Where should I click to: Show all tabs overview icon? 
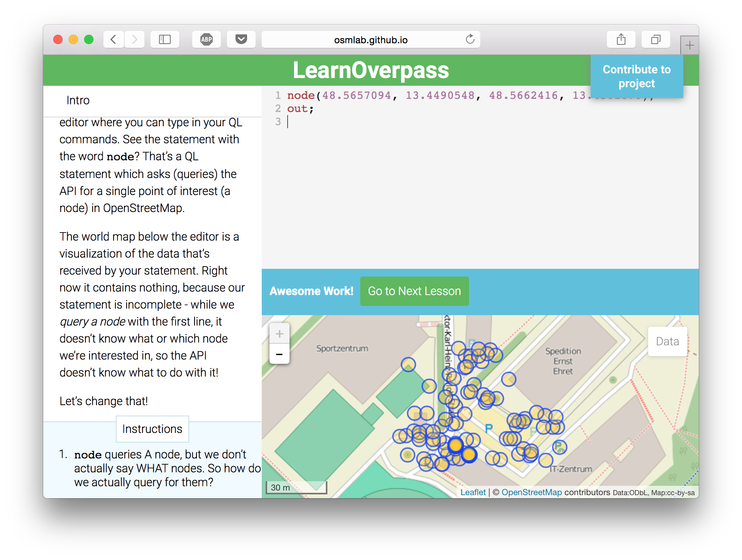(x=656, y=39)
